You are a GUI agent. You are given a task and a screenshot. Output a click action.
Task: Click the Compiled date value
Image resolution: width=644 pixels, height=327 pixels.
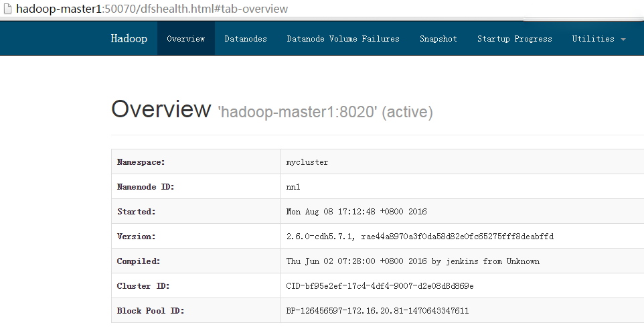point(412,261)
